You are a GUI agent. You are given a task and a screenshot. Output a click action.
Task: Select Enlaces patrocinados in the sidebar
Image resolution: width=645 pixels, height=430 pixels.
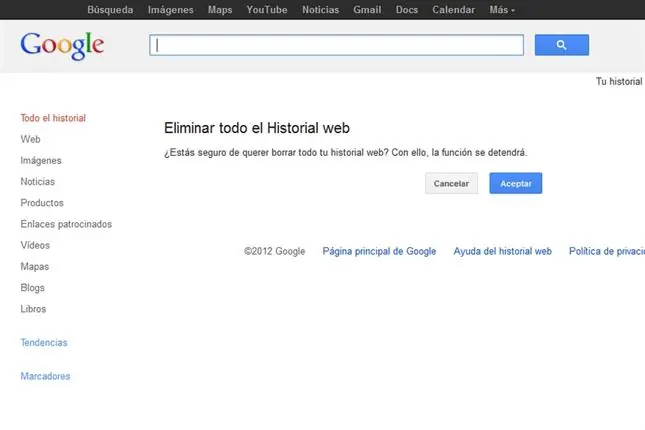pyautogui.click(x=66, y=224)
